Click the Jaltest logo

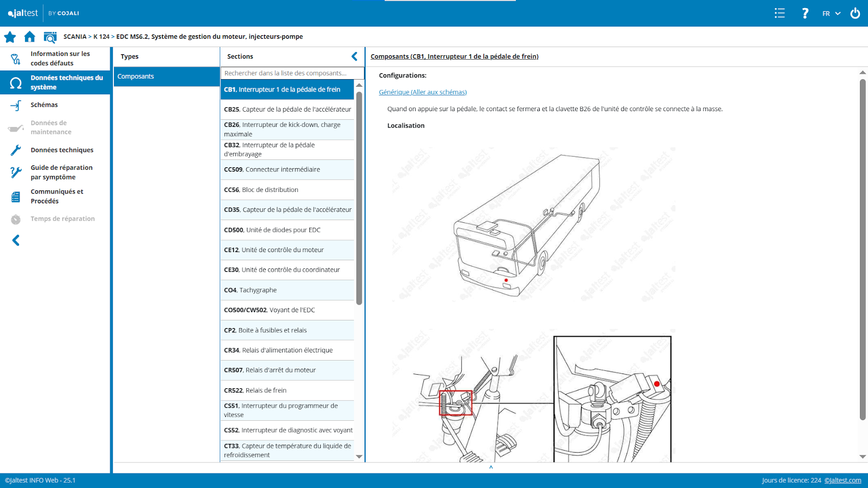coord(23,13)
